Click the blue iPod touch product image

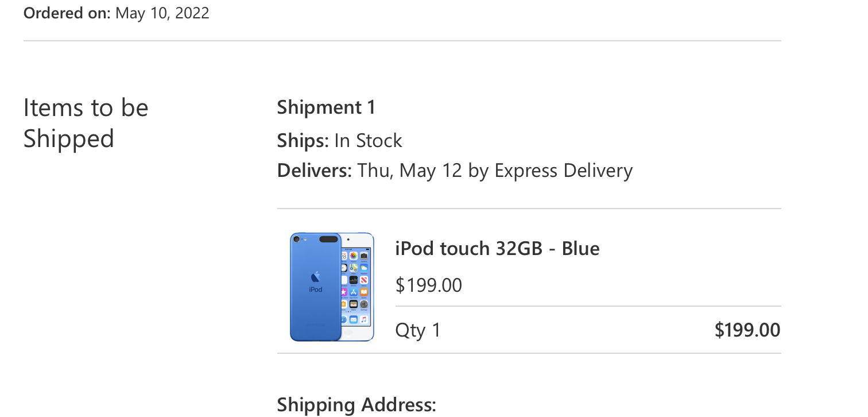tap(331, 287)
